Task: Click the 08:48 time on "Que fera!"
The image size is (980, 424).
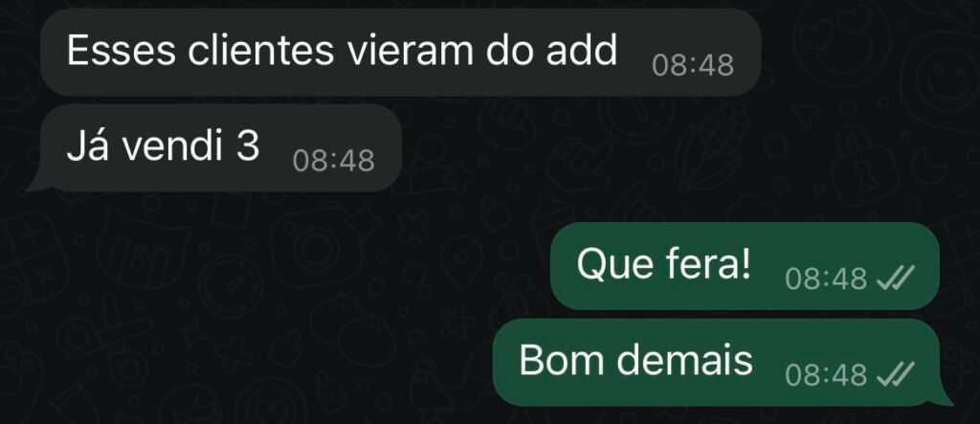Action: click(826, 279)
